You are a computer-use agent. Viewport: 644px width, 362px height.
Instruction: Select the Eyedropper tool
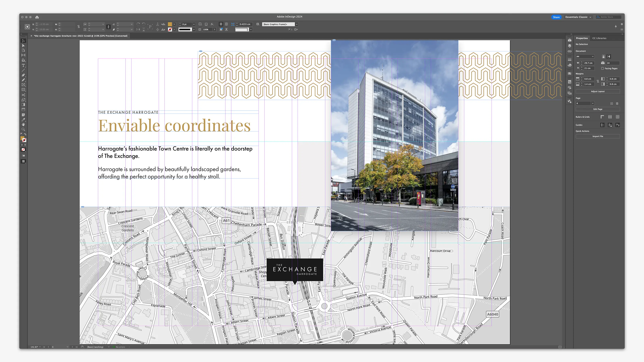coord(23,120)
